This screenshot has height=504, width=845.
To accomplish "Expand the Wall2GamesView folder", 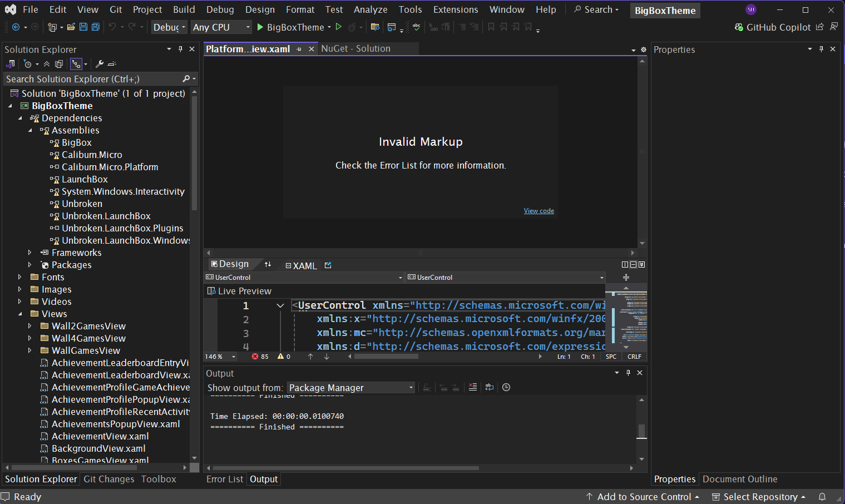I will (x=30, y=326).
